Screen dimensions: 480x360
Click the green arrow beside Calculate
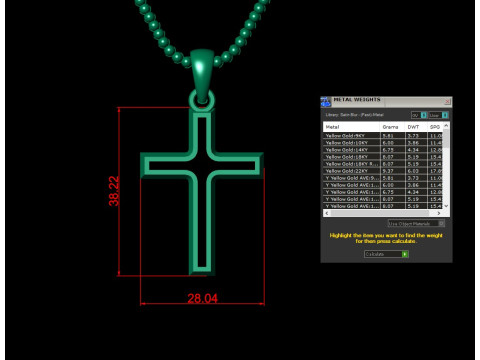click(405, 254)
